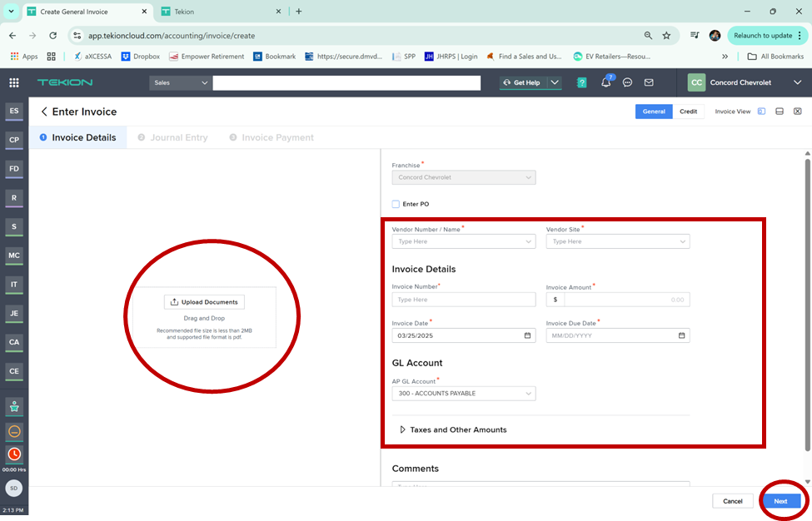Switch to Create General Invoice browser tab

coord(86,12)
